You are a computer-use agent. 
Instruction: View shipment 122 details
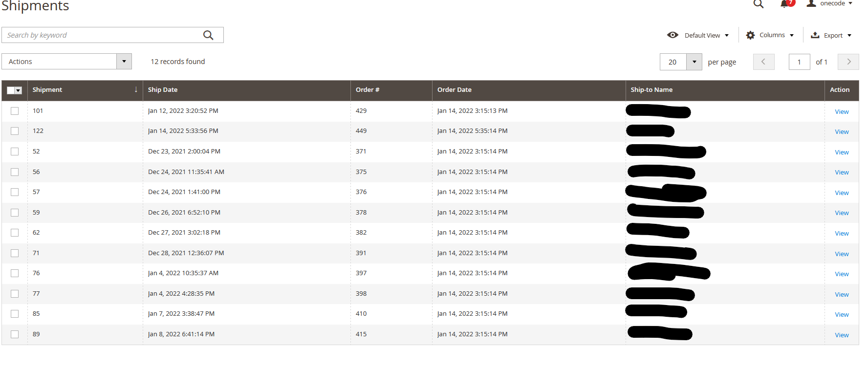click(842, 132)
